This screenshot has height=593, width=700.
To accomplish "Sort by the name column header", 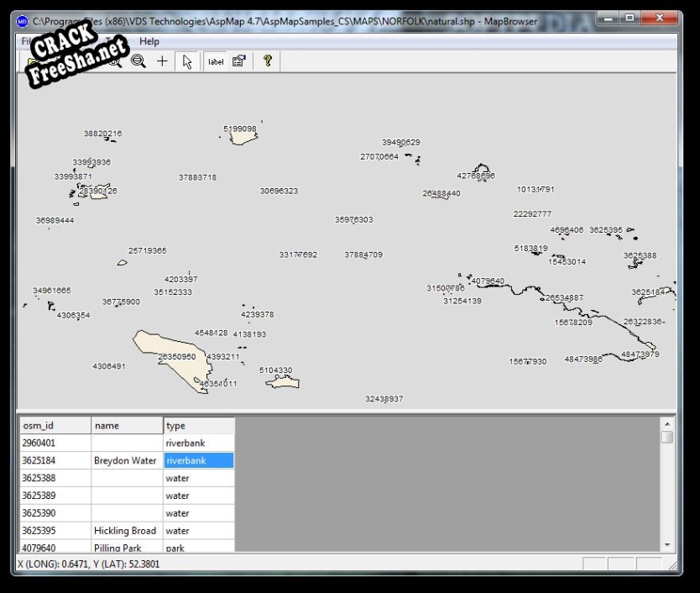I will click(x=127, y=426).
